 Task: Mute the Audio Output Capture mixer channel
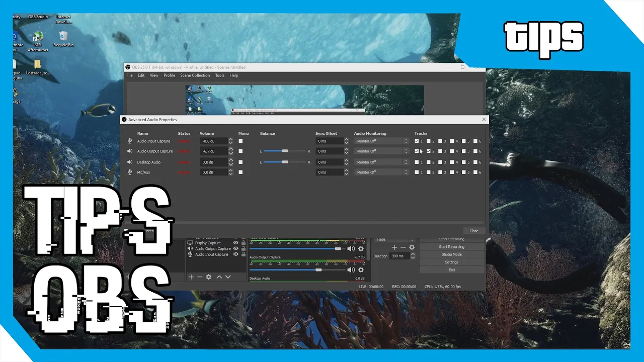pos(351,270)
